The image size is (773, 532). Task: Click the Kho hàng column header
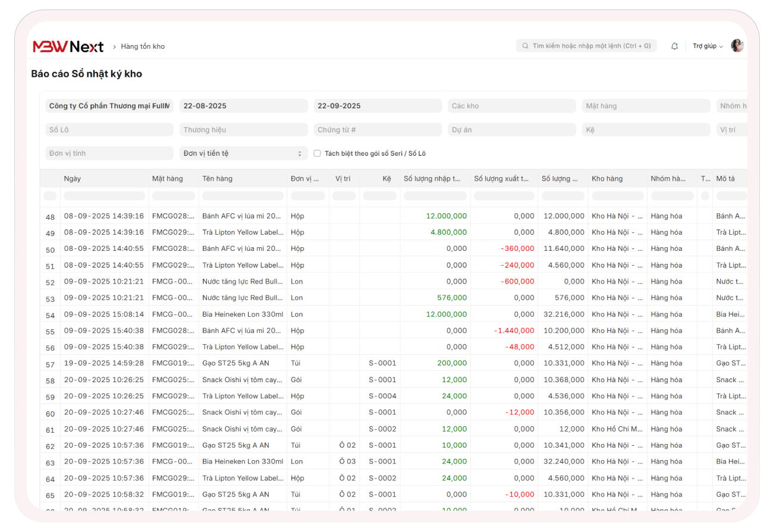tap(607, 178)
